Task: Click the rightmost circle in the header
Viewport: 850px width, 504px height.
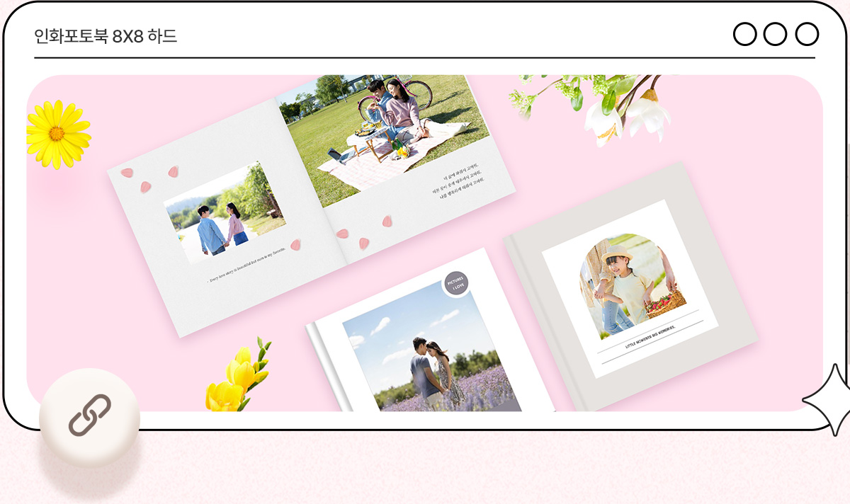Action: 807,34
